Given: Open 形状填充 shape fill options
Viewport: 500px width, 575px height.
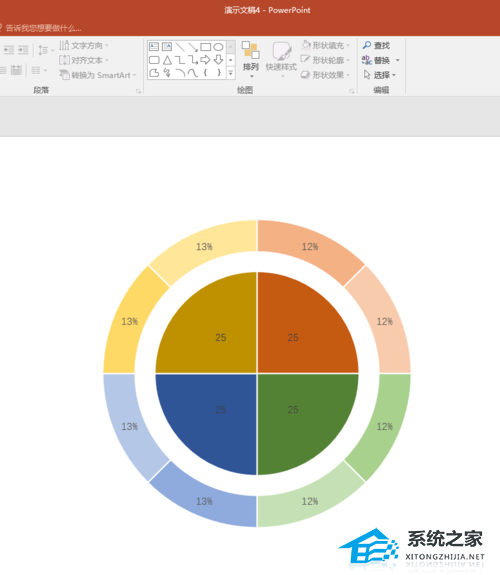Looking at the screenshot, I should pyautogui.click(x=325, y=45).
